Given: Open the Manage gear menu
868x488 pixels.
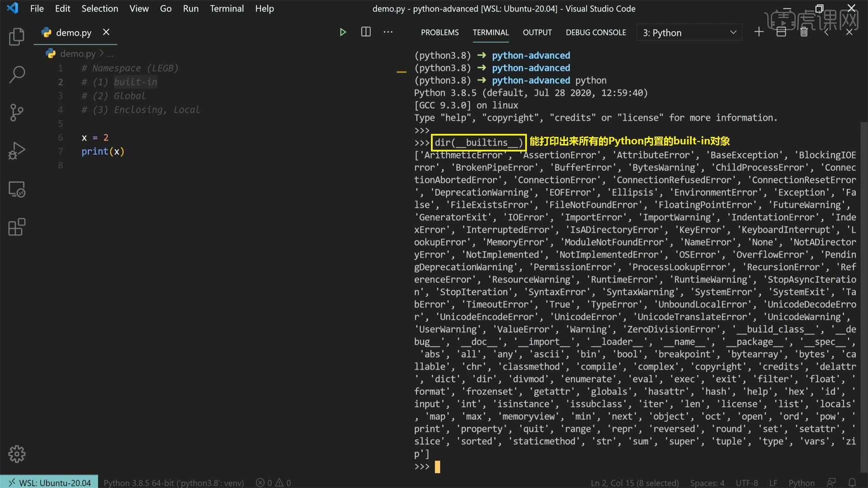Looking at the screenshot, I should pyautogui.click(x=17, y=454).
